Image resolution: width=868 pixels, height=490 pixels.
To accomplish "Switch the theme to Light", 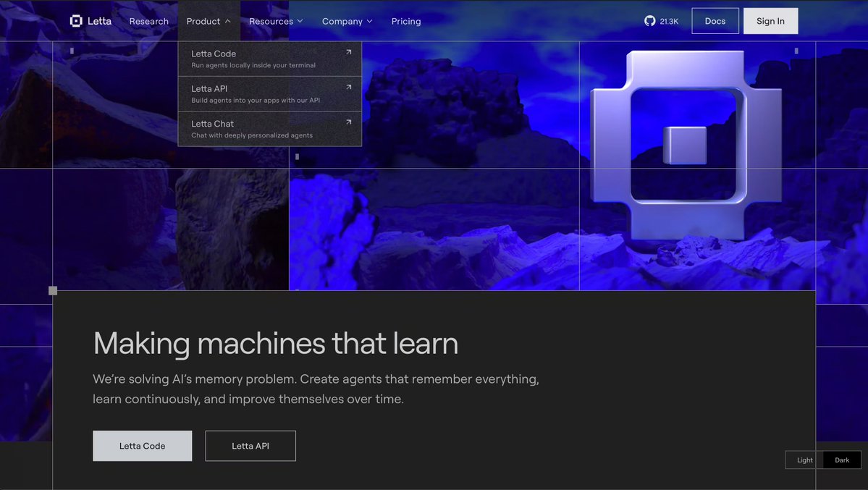I will click(x=804, y=460).
